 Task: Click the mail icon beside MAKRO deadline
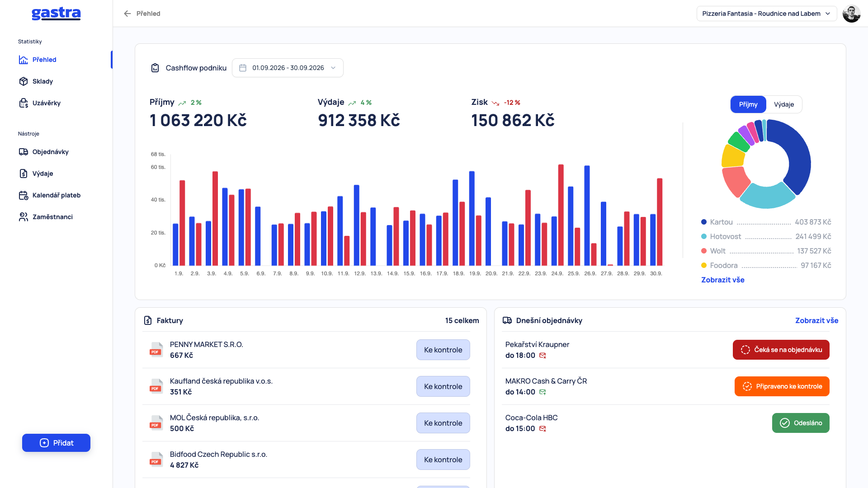(x=542, y=392)
